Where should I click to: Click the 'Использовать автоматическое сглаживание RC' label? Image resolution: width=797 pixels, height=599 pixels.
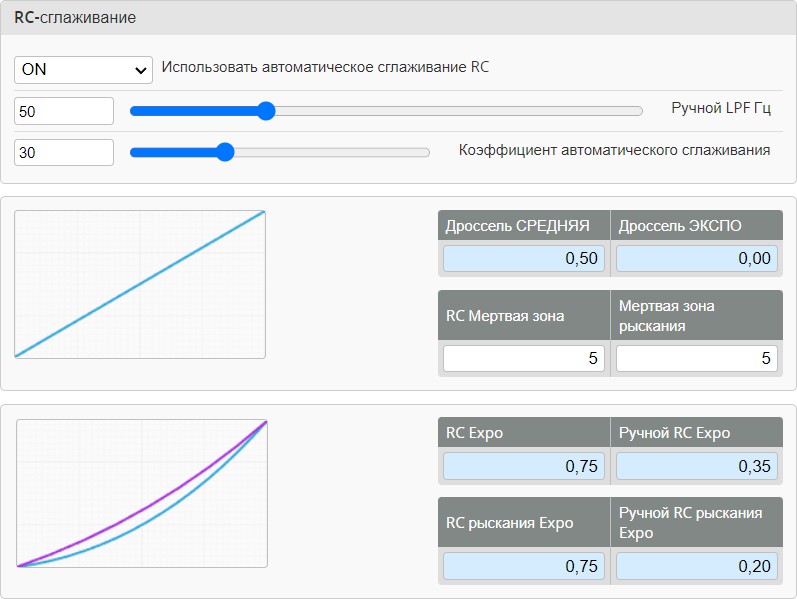point(326,68)
